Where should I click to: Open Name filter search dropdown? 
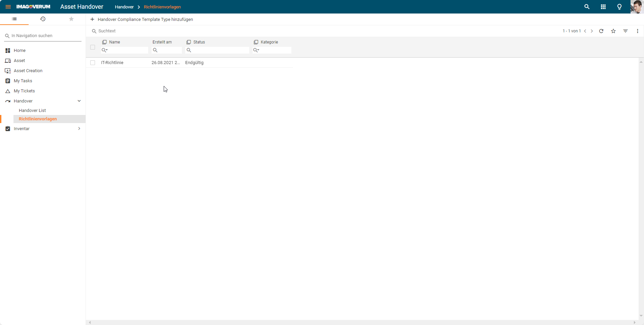(x=105, y=50)
